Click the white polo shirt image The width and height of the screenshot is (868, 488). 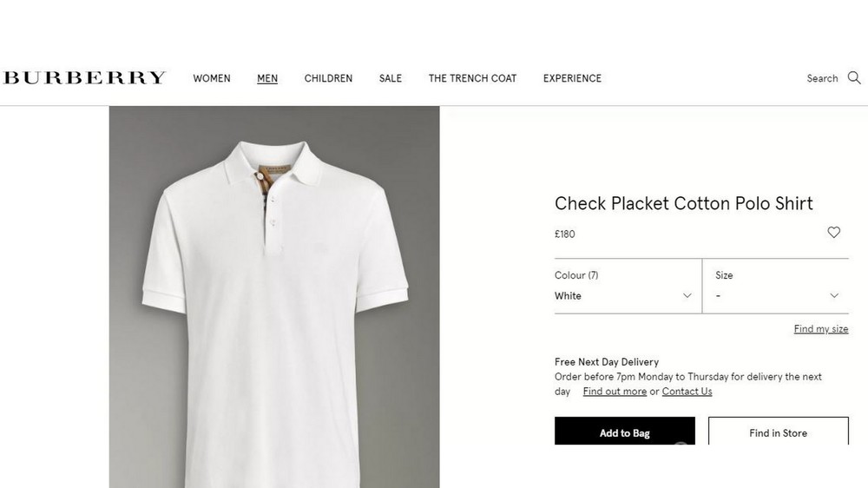pyautogui.click(x=274, y=304)
